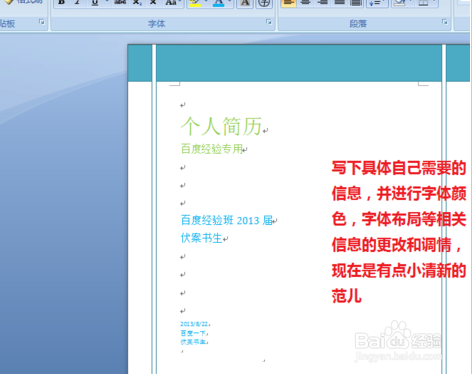This screenshot has height=374, width=472.
Task: Expand the underline style dropdown arrow
Action: (106, 2)
